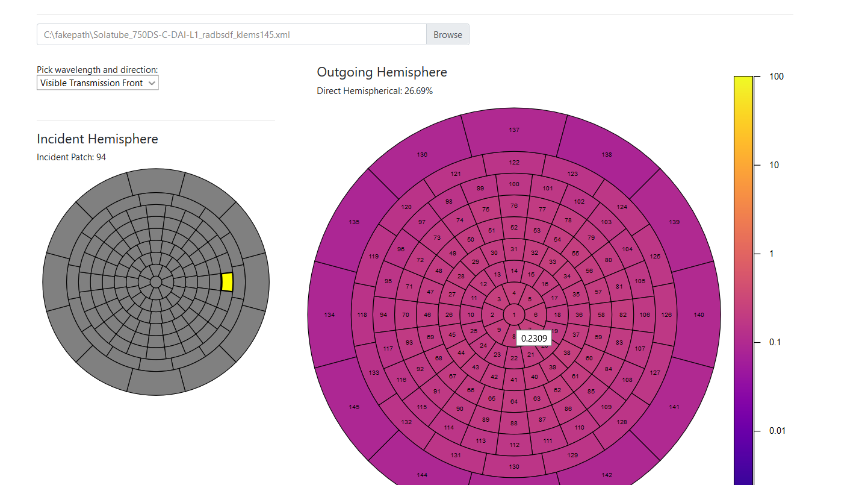Select outgoing patch 137
The height and width of the screenshot is (485, 868).
click(x=514, y=130)
